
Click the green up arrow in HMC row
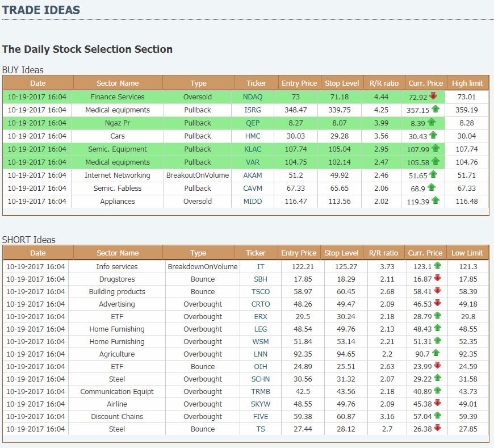click(x=433, y=135)
